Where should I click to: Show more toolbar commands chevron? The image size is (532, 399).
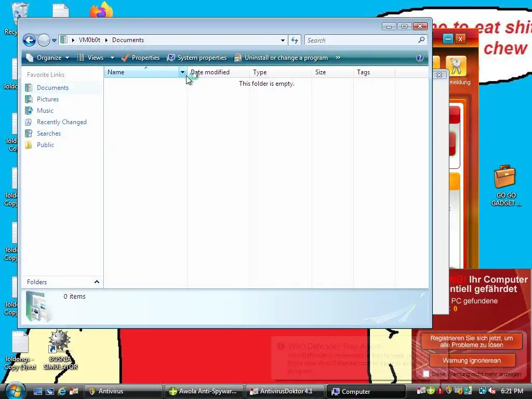pos(338,58)
